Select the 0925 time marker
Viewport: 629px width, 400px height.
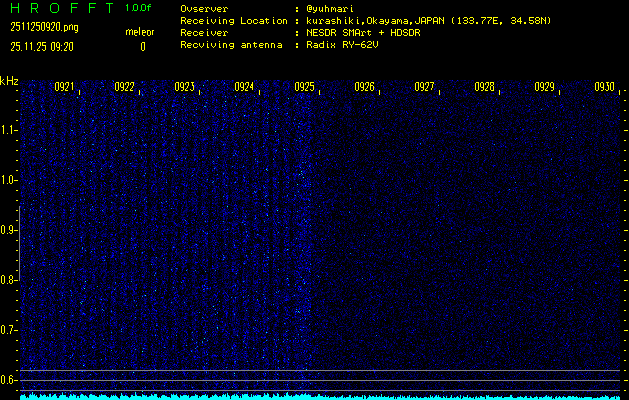(x=304, y=87)
